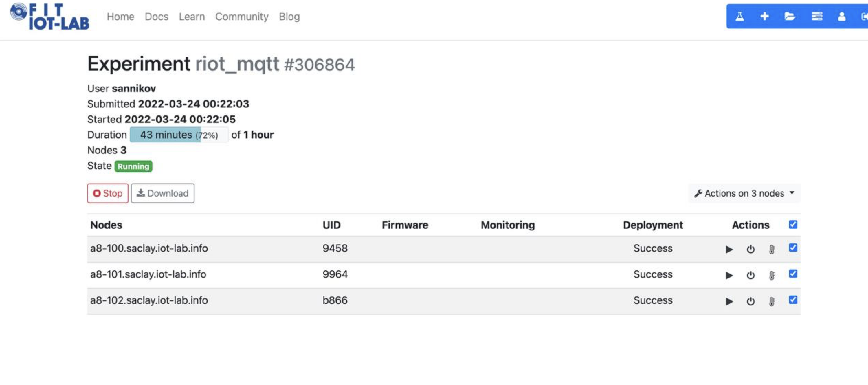Toggle the select-all nodes header checkbox
Screen dimensions: 868x385
793,224
